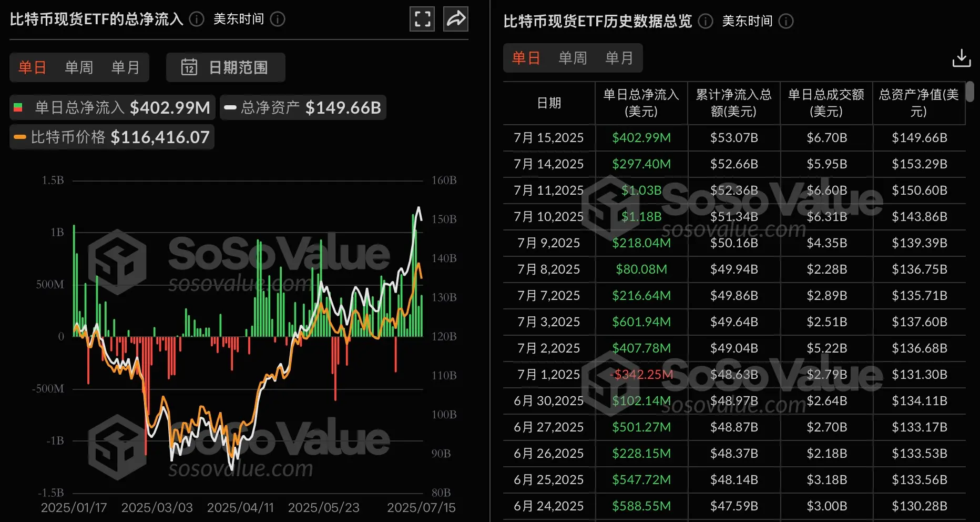
Task: Click info icon next to left 美东时间
Action: pos(278,19)
